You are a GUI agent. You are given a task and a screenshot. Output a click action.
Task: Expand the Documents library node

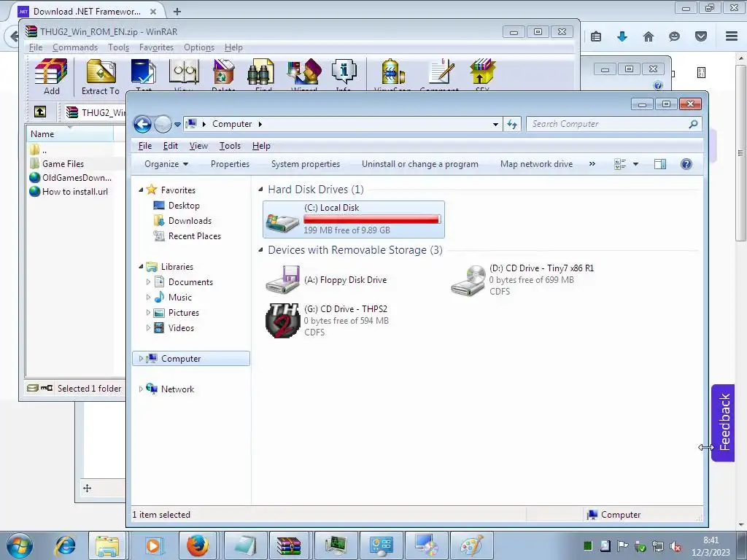tap(148, 282)
